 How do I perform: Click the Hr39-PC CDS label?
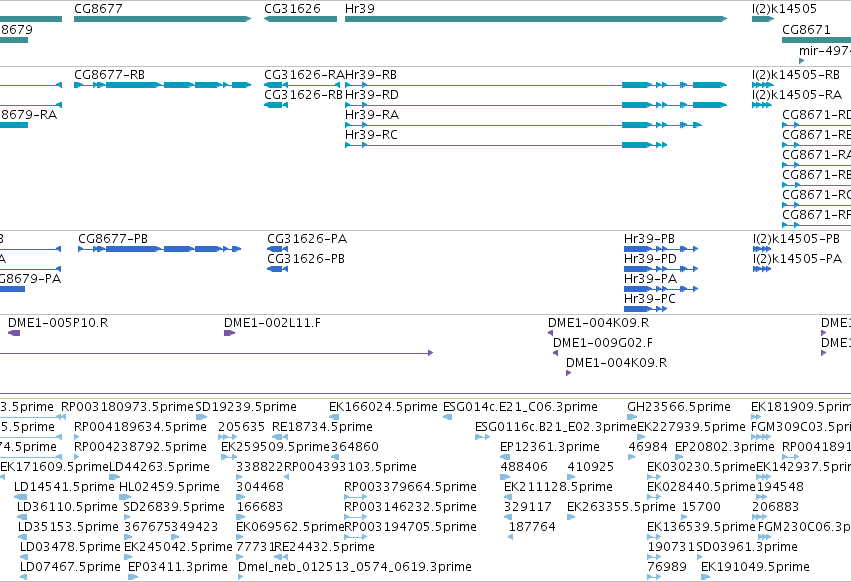(x=650, y=299)
